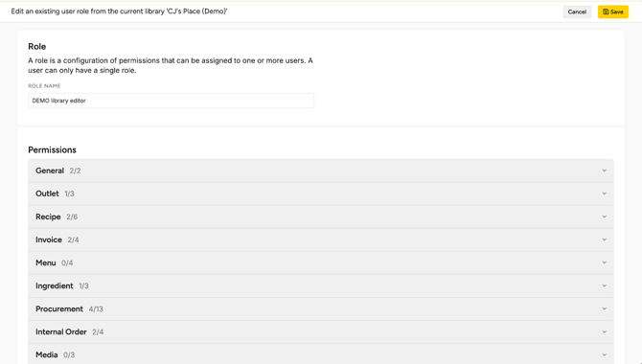This screenshot has width=642, height=364.
Task: Click the '2/2' General count
Action: click(x=75, y=171)
